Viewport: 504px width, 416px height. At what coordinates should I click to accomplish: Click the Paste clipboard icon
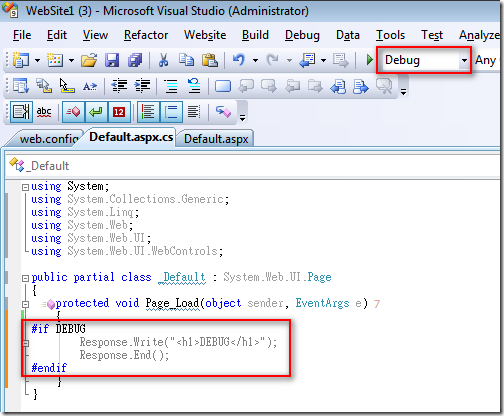tap(210, 60)
